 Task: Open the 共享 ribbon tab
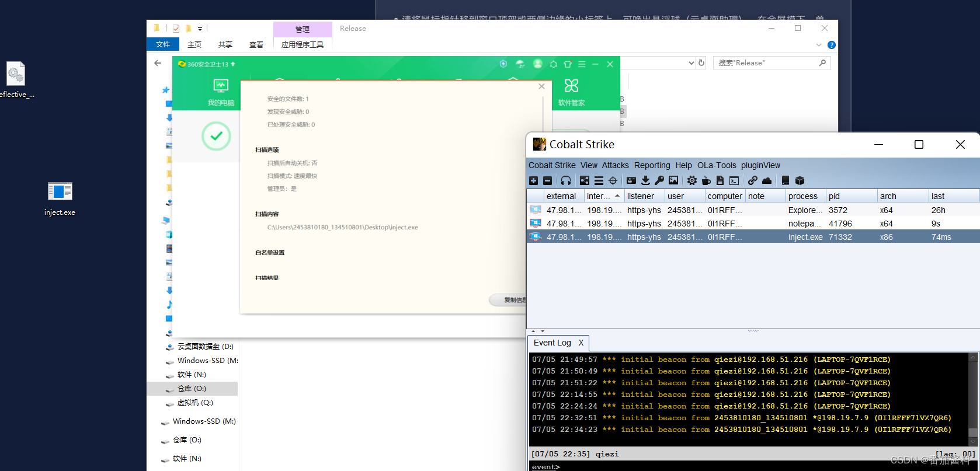pyautogui.click(x=225, y=44)
